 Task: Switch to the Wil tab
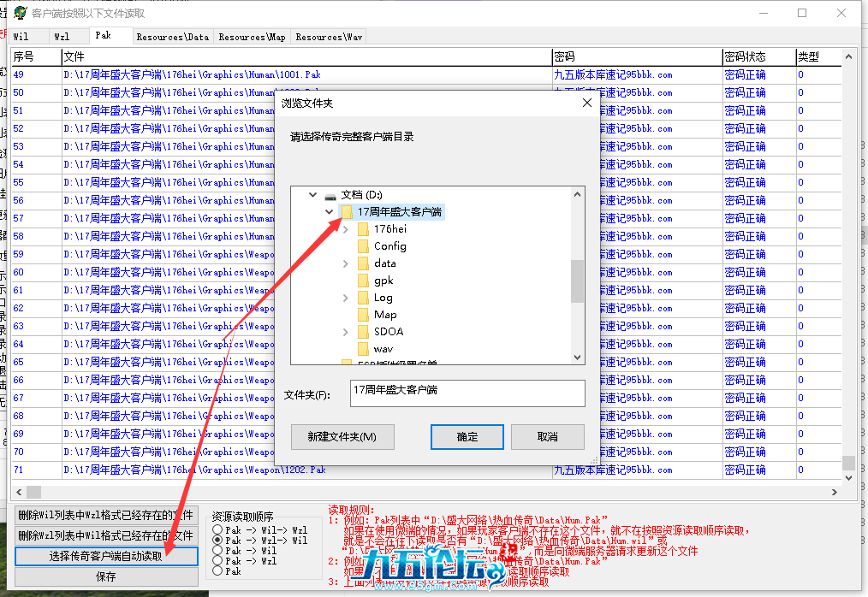[29, 37]
